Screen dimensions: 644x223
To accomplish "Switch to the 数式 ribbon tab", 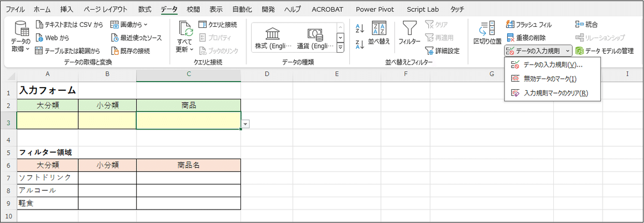I will point(144,9).
